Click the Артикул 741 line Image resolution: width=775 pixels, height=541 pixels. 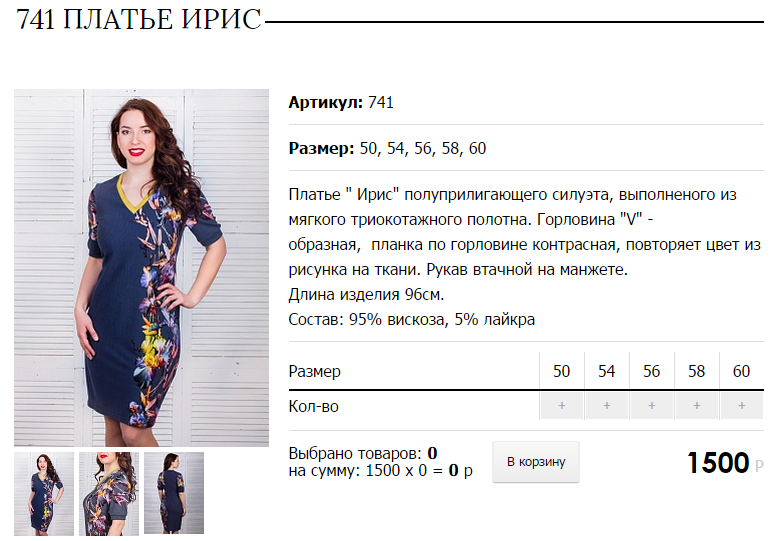341,103
